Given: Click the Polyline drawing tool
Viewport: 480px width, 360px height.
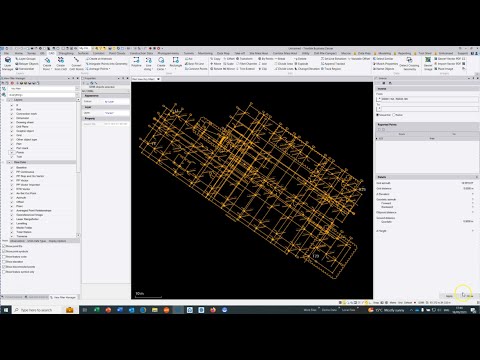Looking at the screenshot, I should tap(136, 62).
